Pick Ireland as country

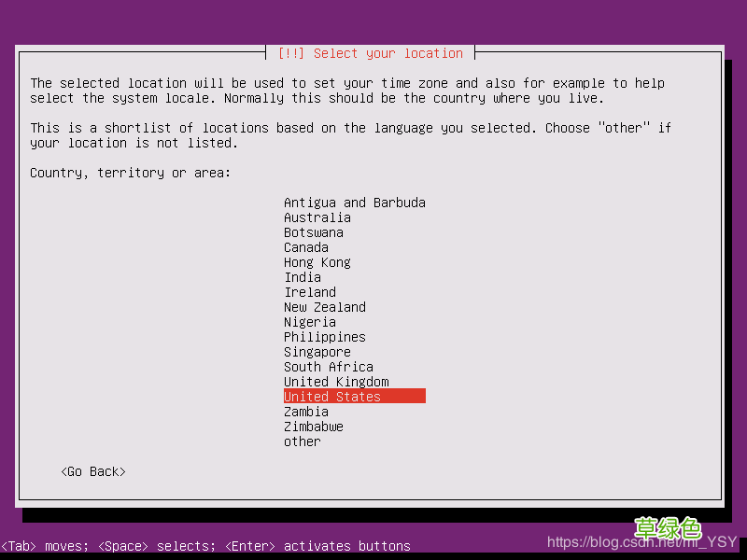[x=310, y=292]
